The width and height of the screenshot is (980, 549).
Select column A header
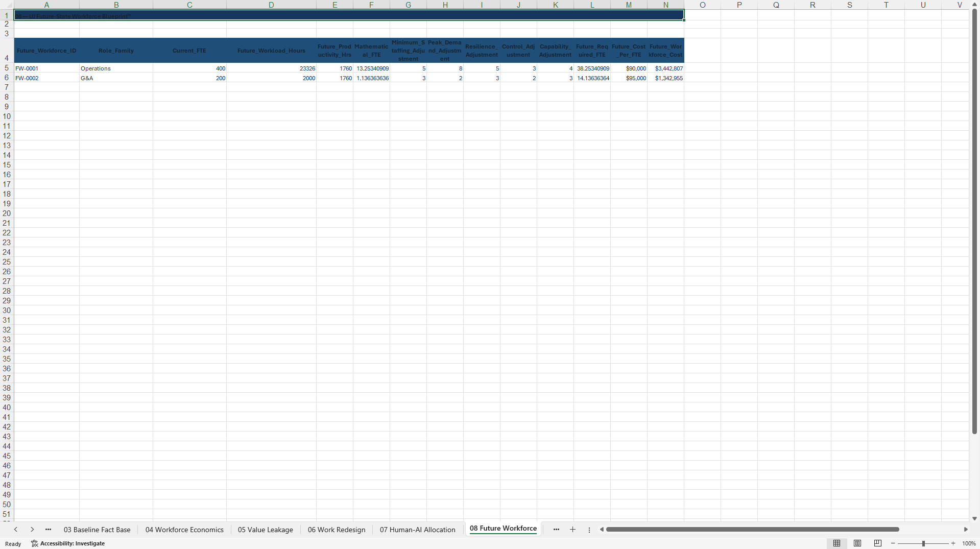click(x=46, y=5)
